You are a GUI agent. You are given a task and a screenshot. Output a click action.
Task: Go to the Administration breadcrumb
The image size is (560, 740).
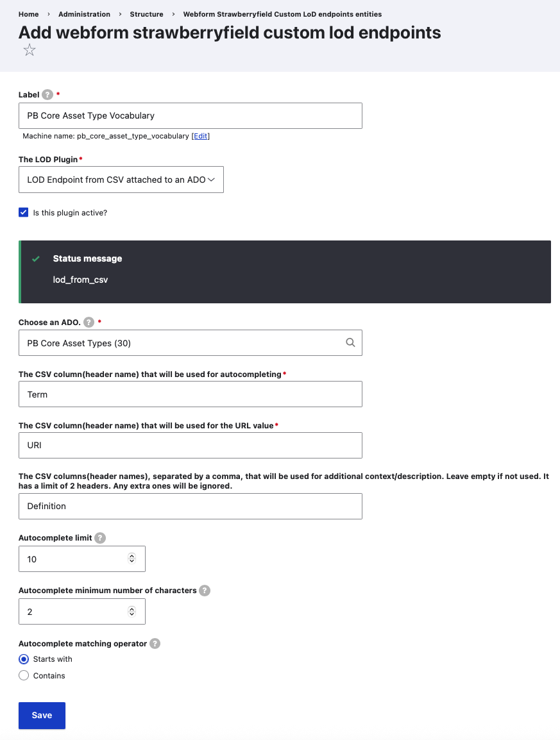tap(84, 14)
